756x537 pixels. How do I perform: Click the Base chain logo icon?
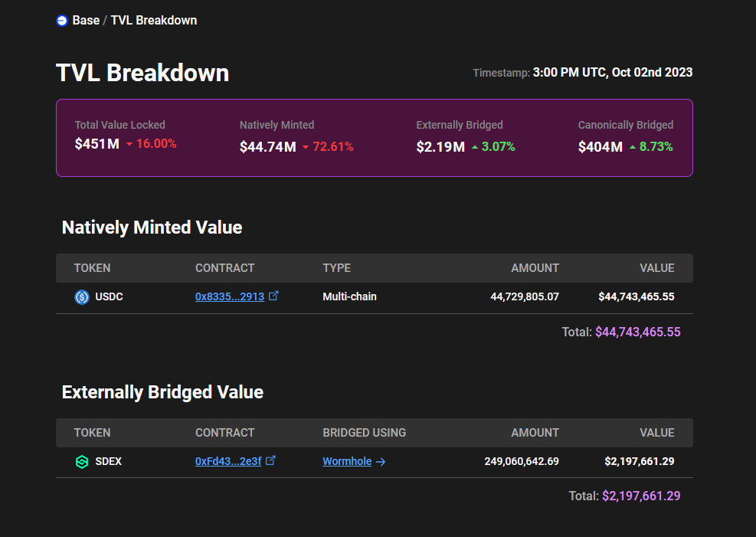(x=62, y=21)
